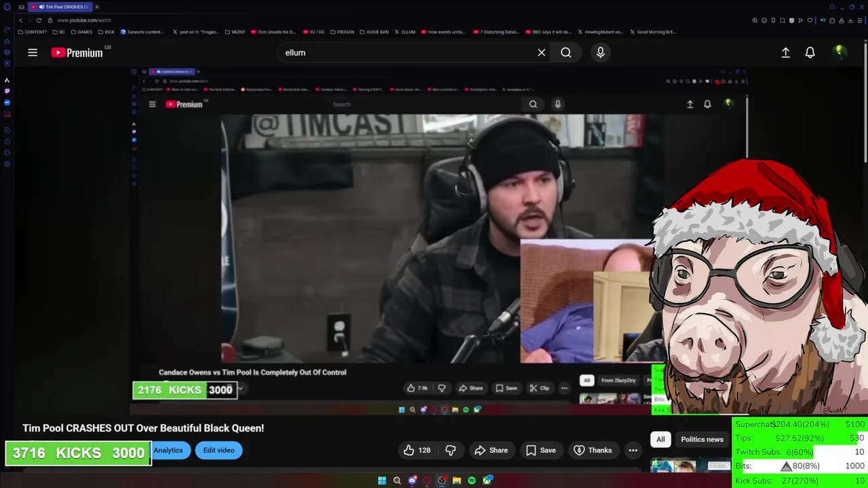Open browser sidebar settings gear
868x488 pixels.
tap(7, 163)
